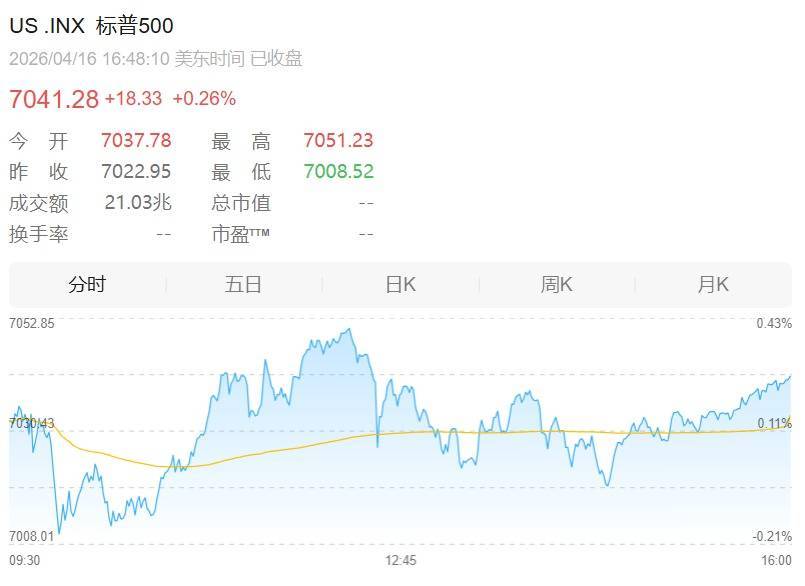
Task: Select the 日K daily candlestick tab
Action: (401, 285)
